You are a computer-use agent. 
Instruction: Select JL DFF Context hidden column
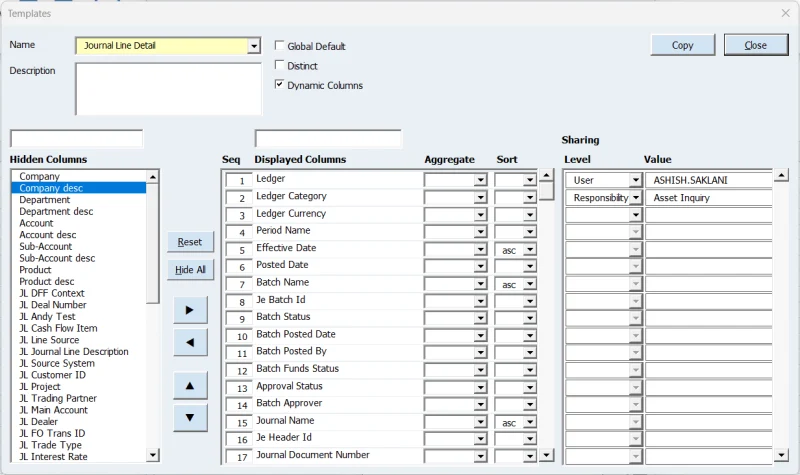[x=79, y=293]
